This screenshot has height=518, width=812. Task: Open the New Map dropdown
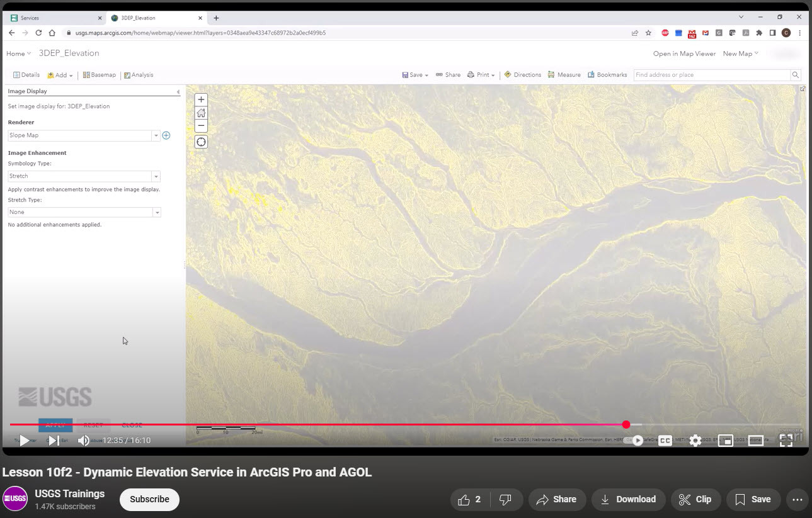pos(741,53)
